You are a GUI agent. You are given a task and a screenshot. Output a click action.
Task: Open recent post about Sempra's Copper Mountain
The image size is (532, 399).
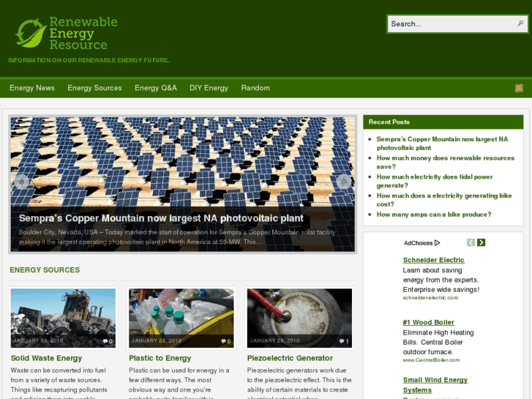(x=442, y=143)
